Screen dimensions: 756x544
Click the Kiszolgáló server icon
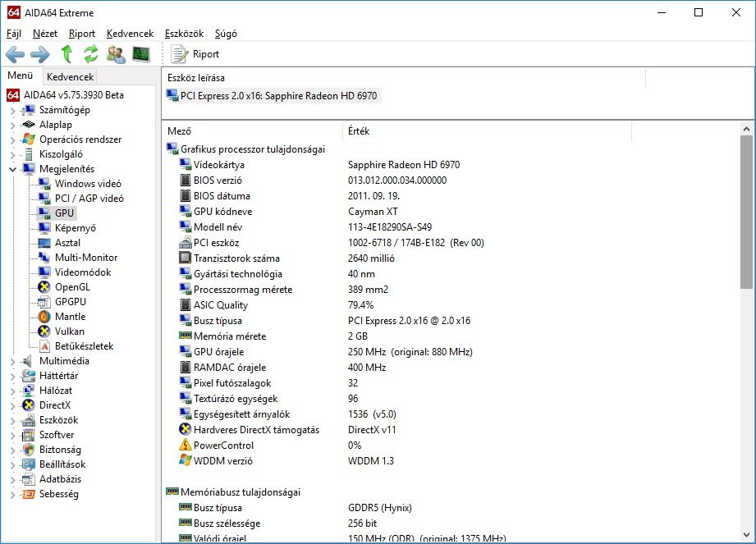(x=29, y=154)
